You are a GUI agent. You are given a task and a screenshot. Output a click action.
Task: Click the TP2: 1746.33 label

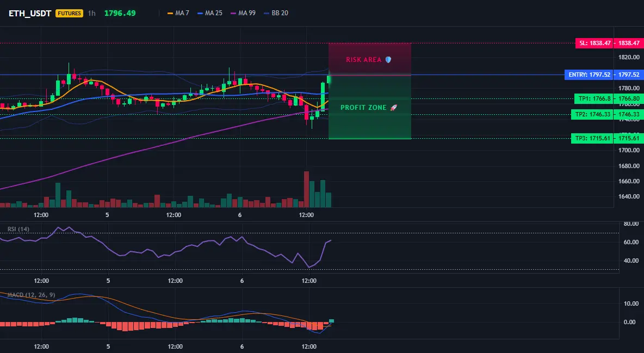(592, 115)
